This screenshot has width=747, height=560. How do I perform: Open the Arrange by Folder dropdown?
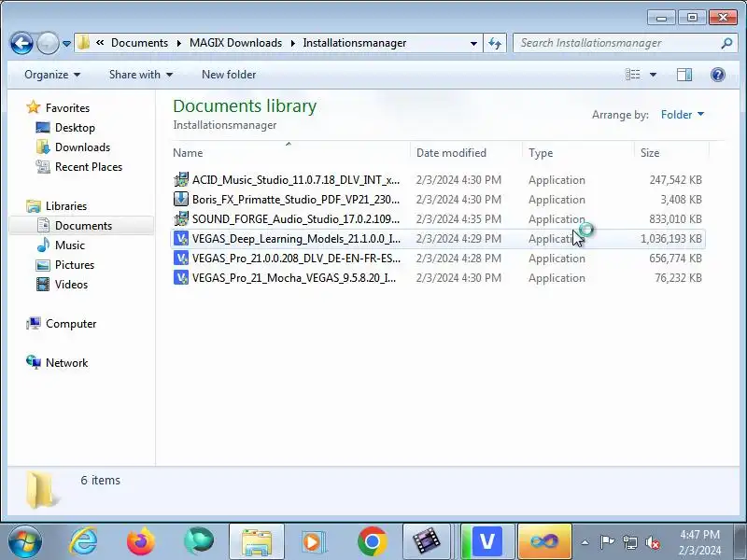[683, 114]
